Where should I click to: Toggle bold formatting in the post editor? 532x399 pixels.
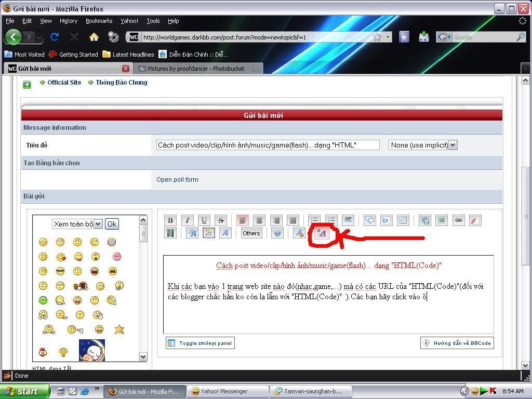(170, 220)
